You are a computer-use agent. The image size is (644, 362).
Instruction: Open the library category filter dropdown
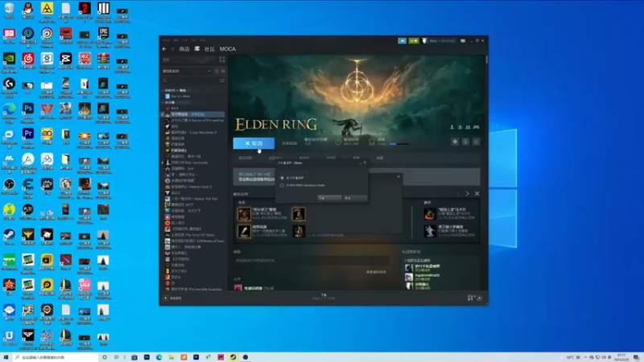[x=187, y=71]
